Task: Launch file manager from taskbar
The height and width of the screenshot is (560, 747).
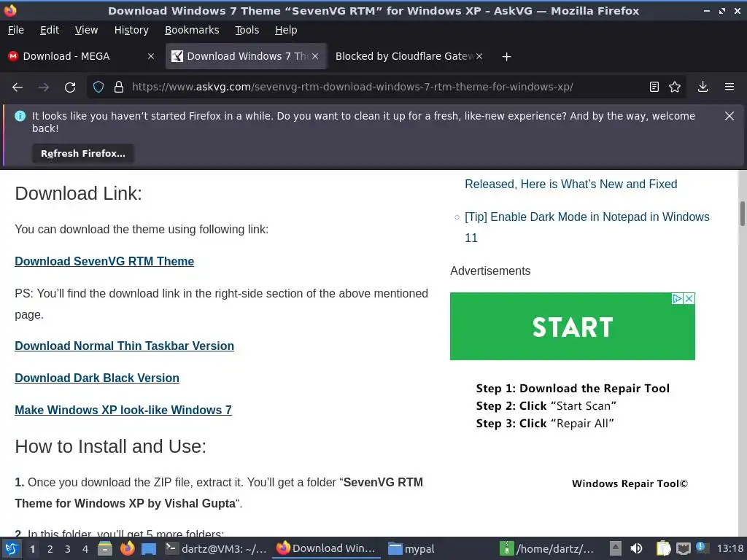Action: coord(105,548)
